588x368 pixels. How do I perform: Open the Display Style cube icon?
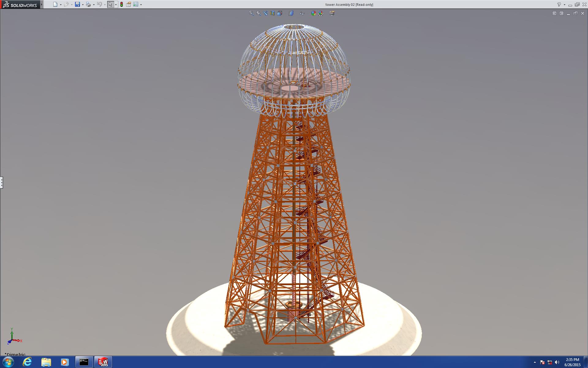click(x=291, y=13)
